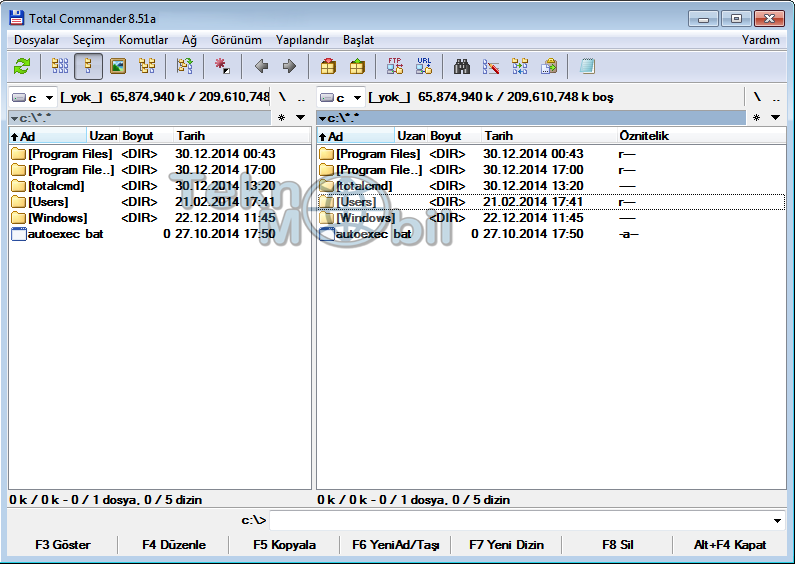Image resolution: width=795 pixels, height=564 pixels.
Task: Click the F5 Kopyala button
Action: [x=284, y=545]
